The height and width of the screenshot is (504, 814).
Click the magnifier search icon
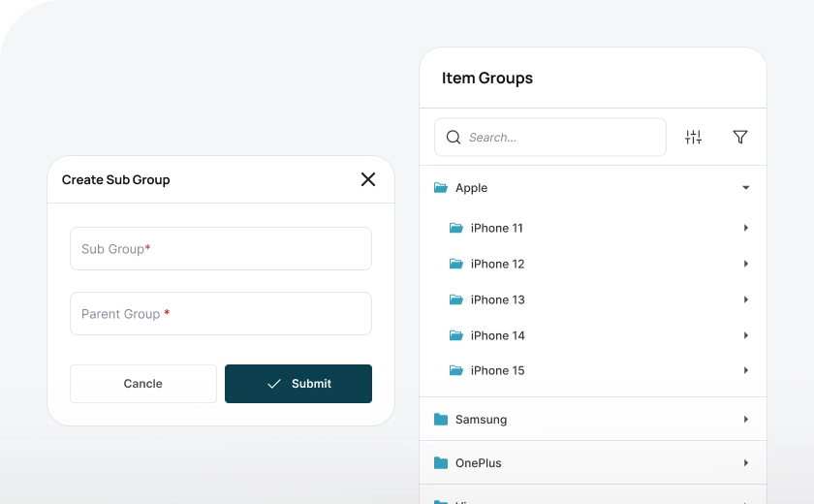click(x=454, y=137)
